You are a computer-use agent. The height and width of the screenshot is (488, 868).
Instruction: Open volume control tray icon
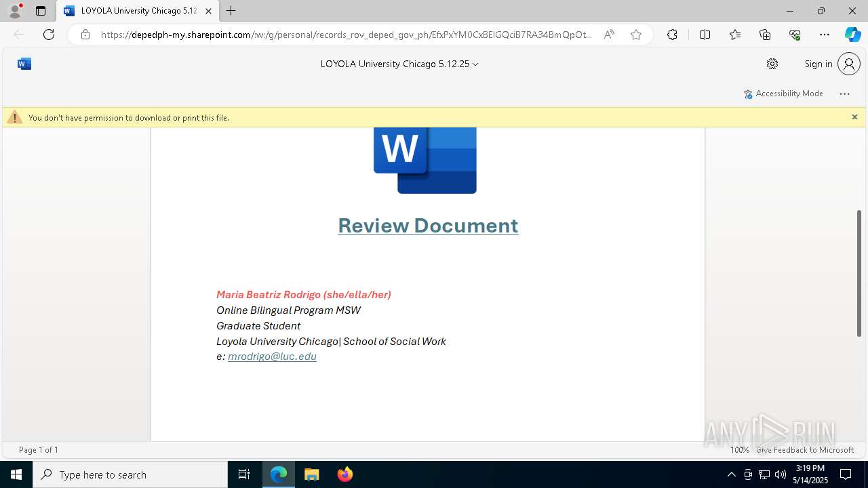click(x=781, y=474)
